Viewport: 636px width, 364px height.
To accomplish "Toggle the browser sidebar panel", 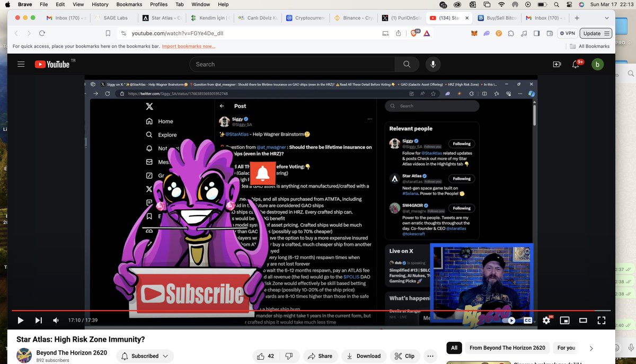I will click(536, 33).
